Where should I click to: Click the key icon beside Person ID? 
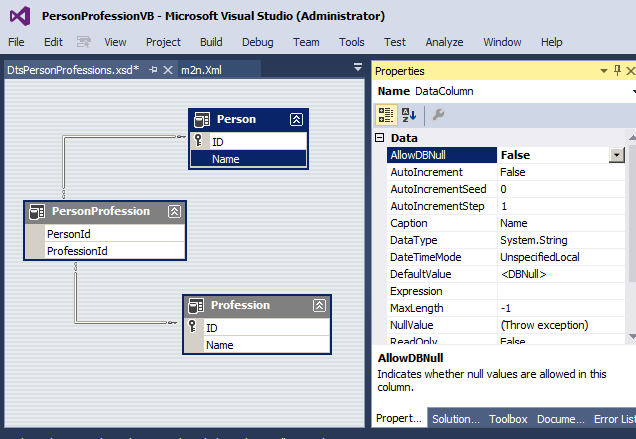[x=198, y=140]
